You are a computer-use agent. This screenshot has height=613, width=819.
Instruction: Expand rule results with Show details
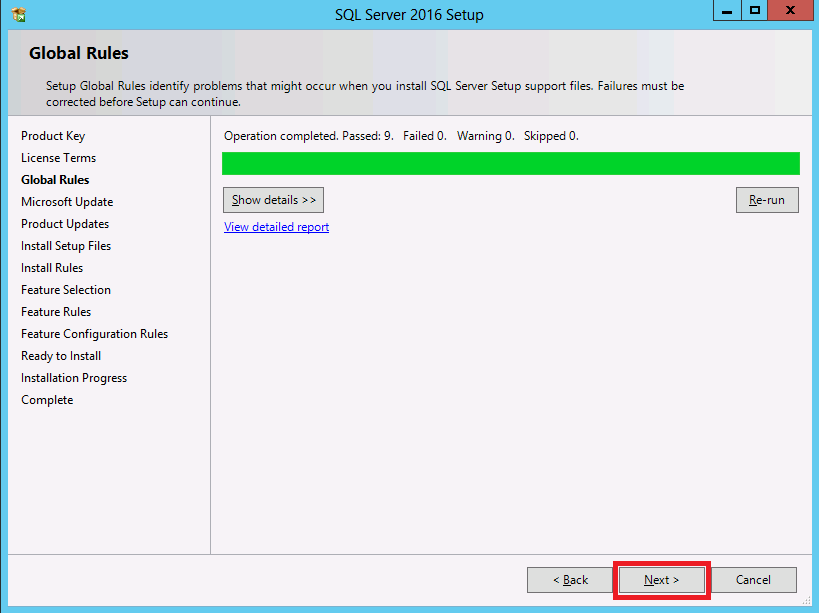[273, 200]
